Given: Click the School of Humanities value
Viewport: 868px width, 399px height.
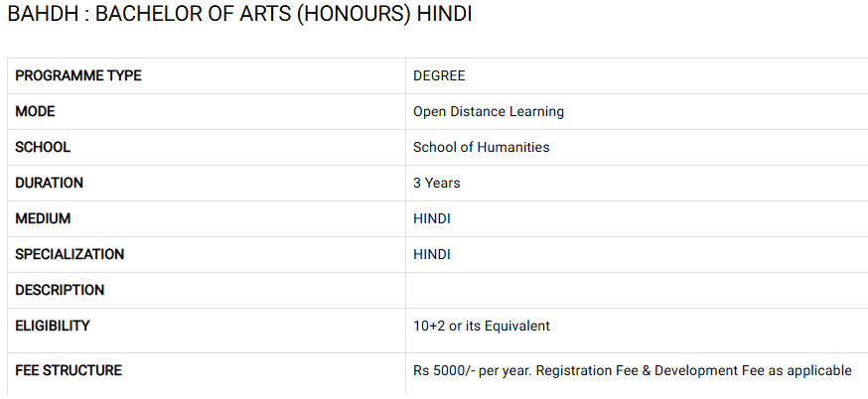Looking at the screenshot, I should [481, 147].
